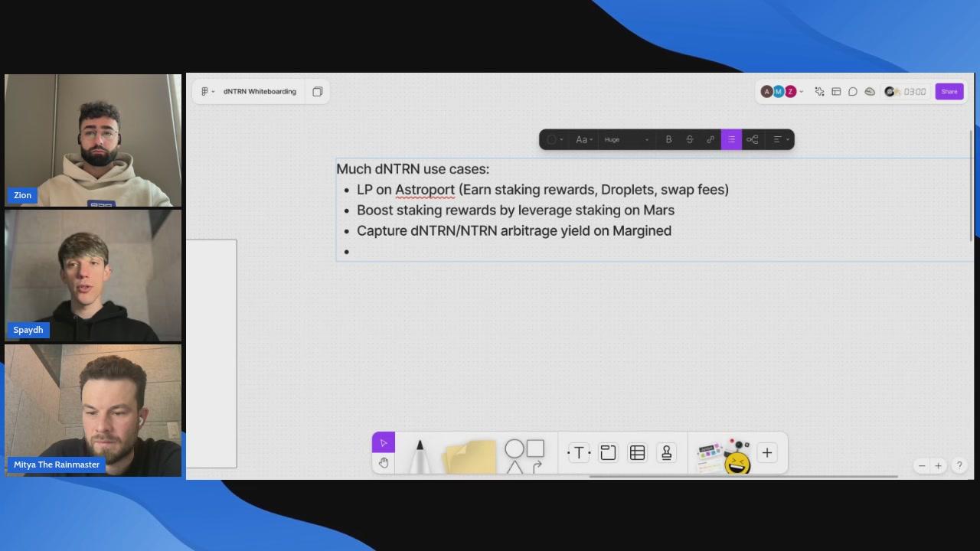The image size is (980, 551).
Task: Open the Aa font style dropdown
Action: coord(584,139)
